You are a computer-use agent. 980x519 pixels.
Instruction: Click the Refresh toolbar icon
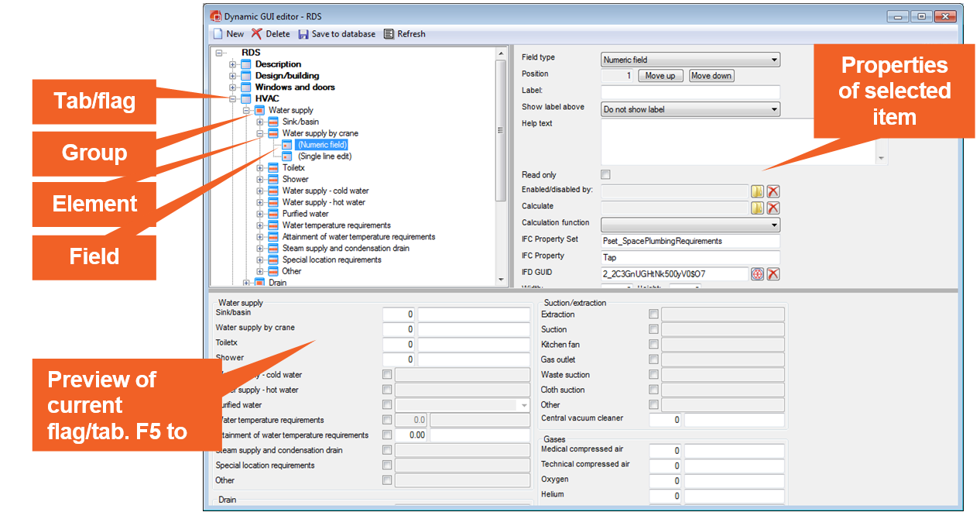point(389,34)
